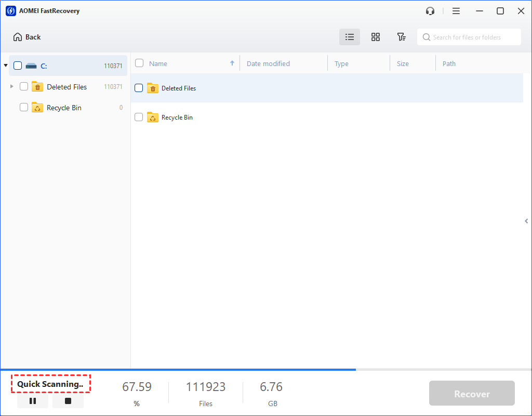Stop the quick scan
This screenshot has height=416, width=532.
pyautogui.click(x=68, y=401)
